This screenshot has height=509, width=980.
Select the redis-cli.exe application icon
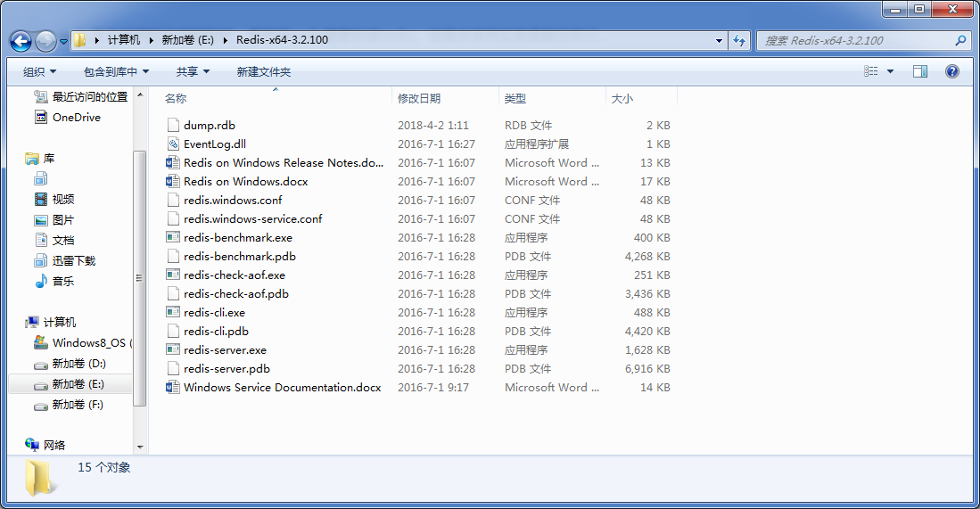[x=172, y=312]
